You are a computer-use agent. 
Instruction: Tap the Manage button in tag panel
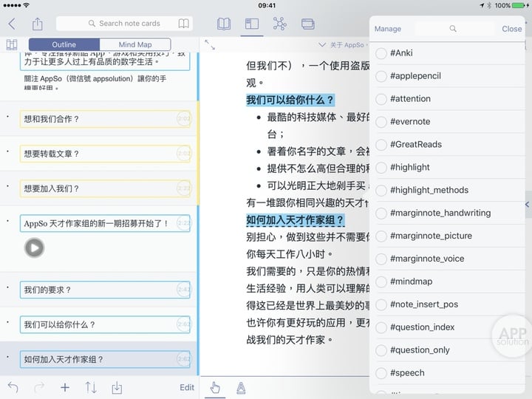pyautogui.click(x=387, y=29)
